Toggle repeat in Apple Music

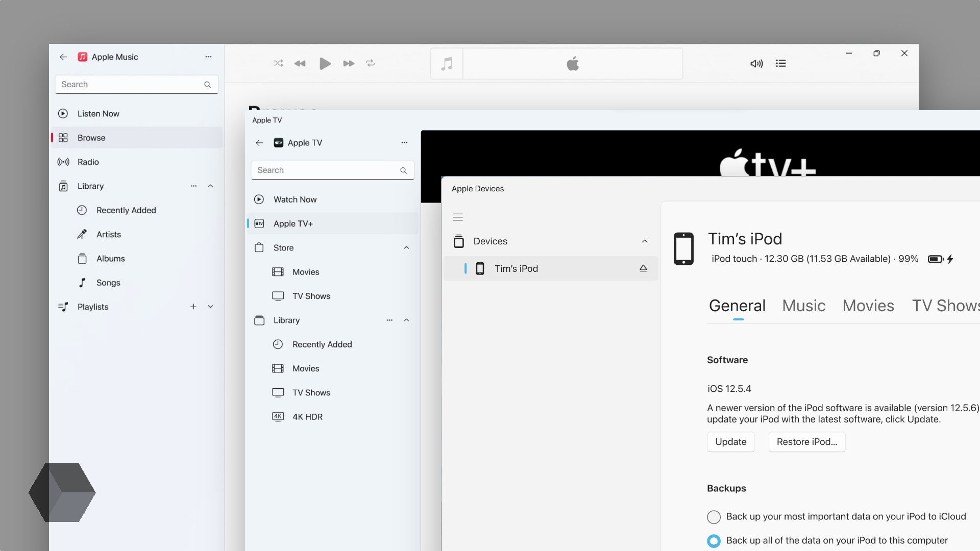371,63
